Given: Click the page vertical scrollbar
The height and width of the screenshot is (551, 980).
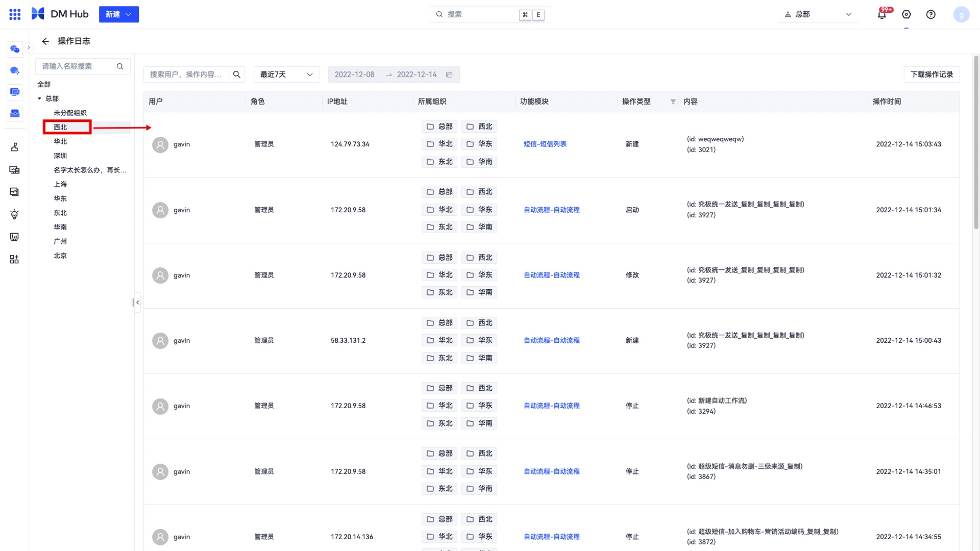Looking at the screenshot, I should [x=976, y=143].
